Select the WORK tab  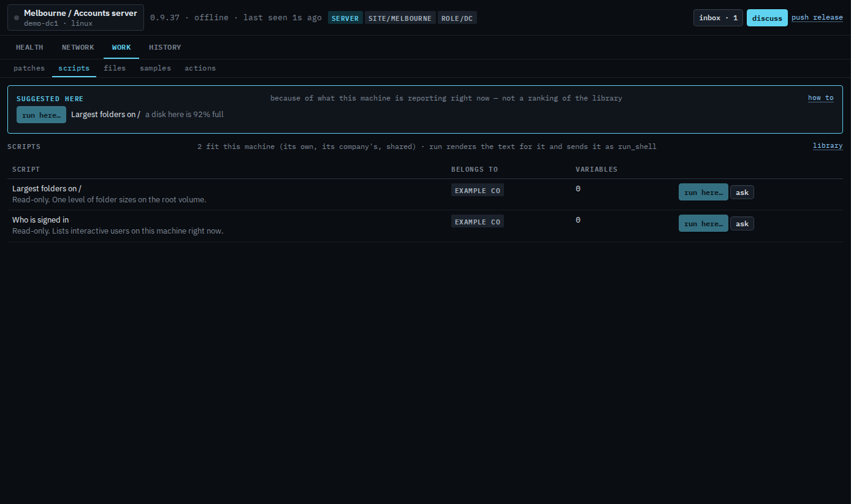(121, 47)
